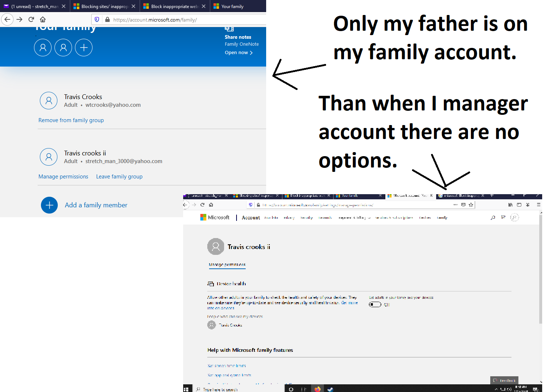Go forward in upper browser window
544x392 pixels.
pos(20,19)
